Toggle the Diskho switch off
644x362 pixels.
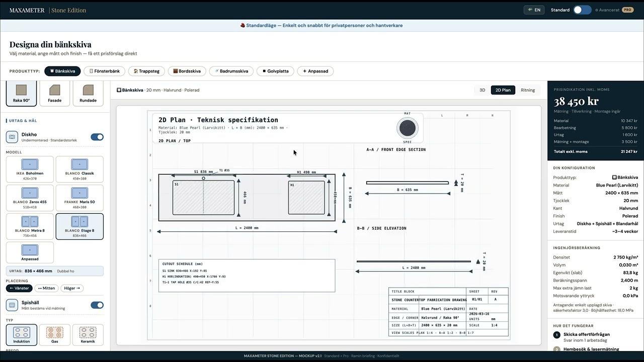97,137
